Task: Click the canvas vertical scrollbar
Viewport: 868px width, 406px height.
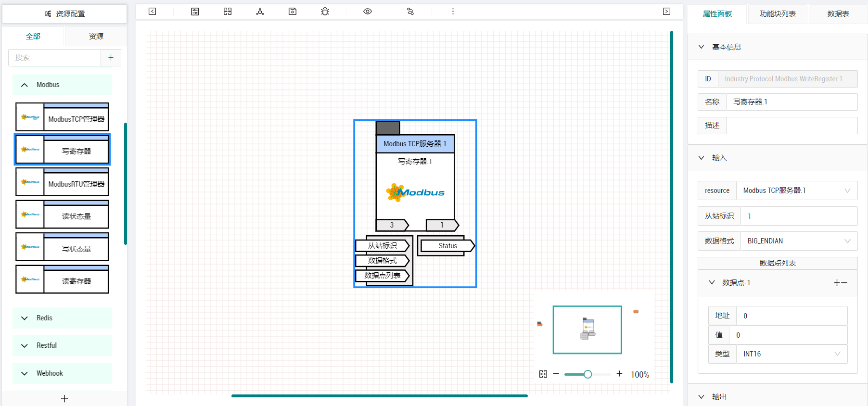Action: click(x=672, y=207)
